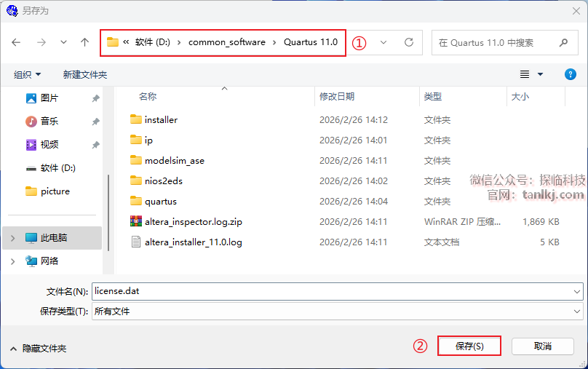Open the 组织 menu
This screenshot has height=369, width=588.
click(x=28, y=75)
